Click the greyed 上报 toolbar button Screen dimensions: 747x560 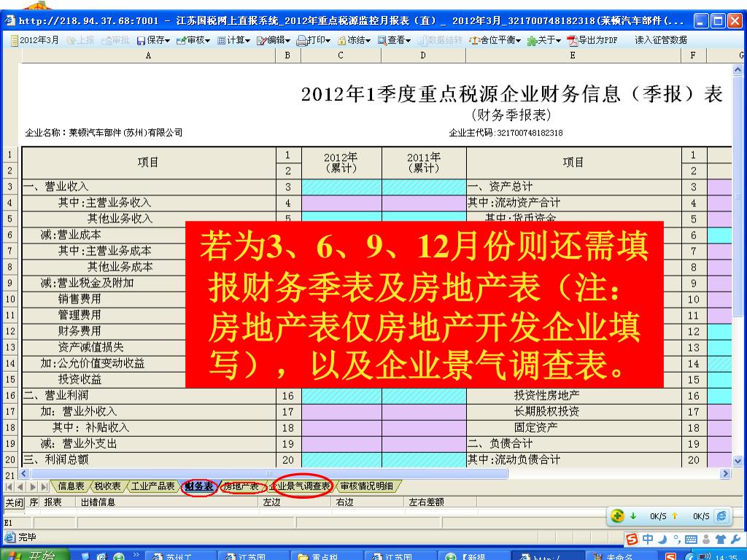(x=81, y=40)
